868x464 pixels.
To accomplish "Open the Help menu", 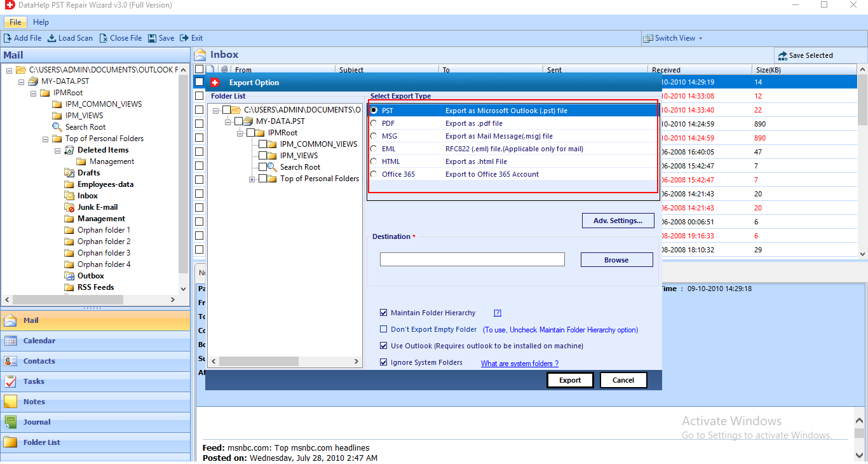I will (41, 22).
